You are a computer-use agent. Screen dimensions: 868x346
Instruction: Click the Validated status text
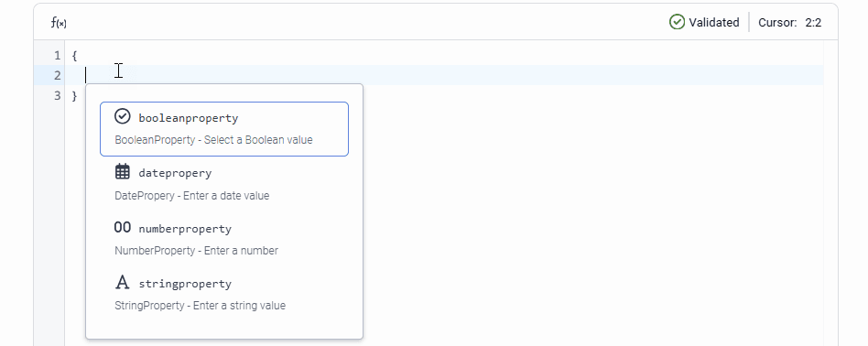[713, 23]
